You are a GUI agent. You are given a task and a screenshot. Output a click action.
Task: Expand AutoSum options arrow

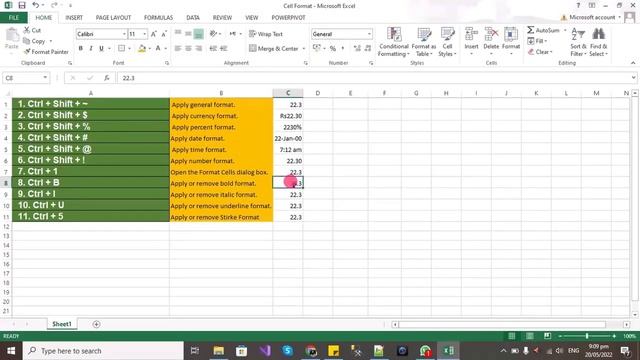coord(565,31)
